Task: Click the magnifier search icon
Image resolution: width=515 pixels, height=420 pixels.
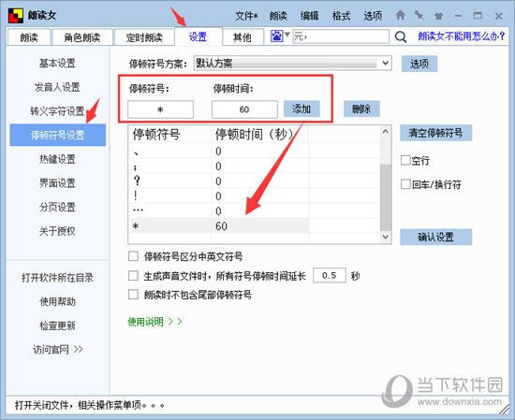Action: pyautogui.click(x=401, y=36)
